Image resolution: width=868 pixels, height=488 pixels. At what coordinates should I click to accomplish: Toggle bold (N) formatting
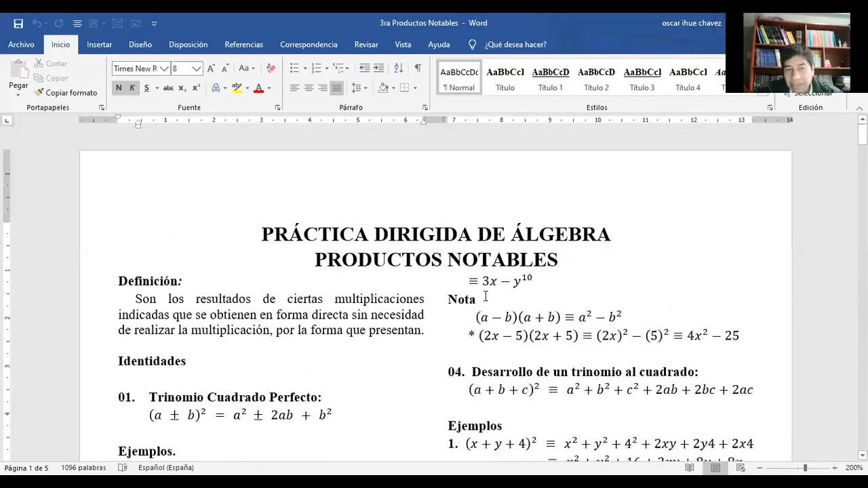pos(119,88)
